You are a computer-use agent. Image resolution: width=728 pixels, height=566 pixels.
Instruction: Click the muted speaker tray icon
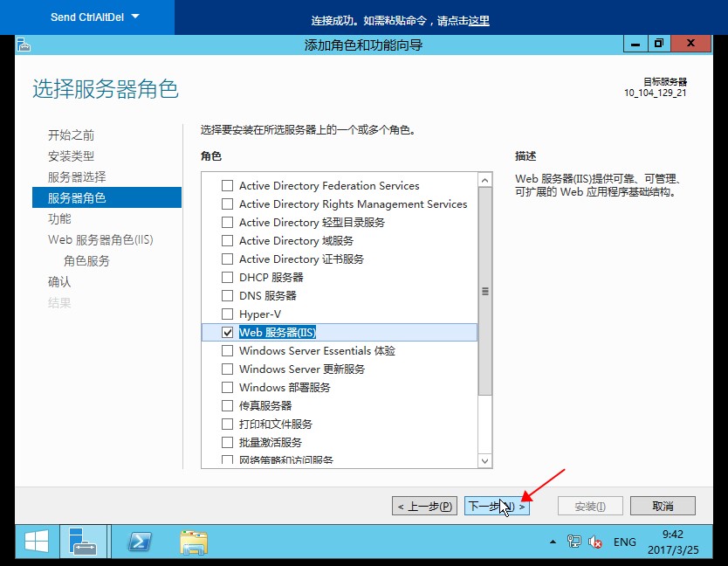595,542
